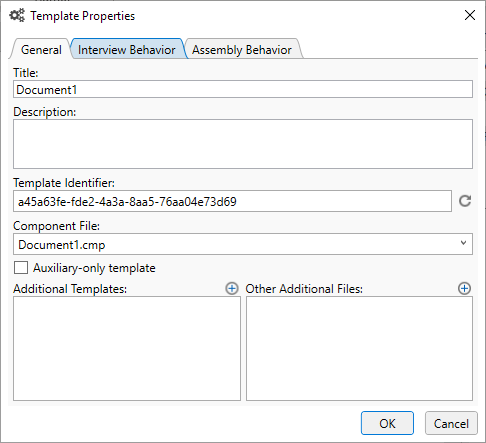Focus the empty Description text area
The image size is (486, 443).
[243, 144]
